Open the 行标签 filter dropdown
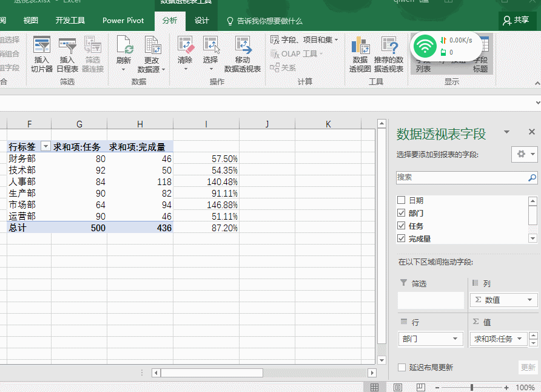 (45, 147)
